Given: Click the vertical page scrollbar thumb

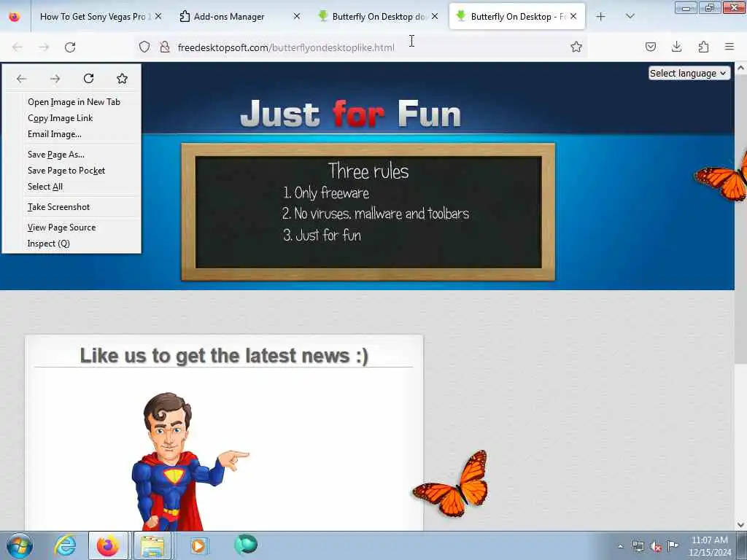Looking at the screenshot, I should (741, 220).
